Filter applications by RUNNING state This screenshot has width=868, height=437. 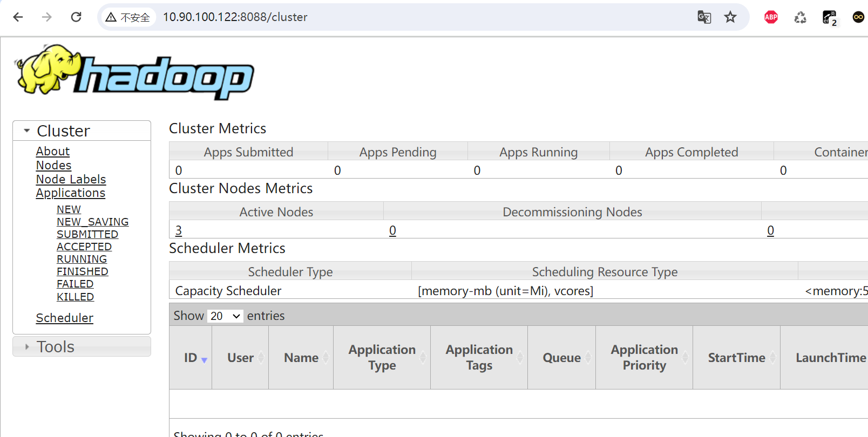(x=82, y=259)
